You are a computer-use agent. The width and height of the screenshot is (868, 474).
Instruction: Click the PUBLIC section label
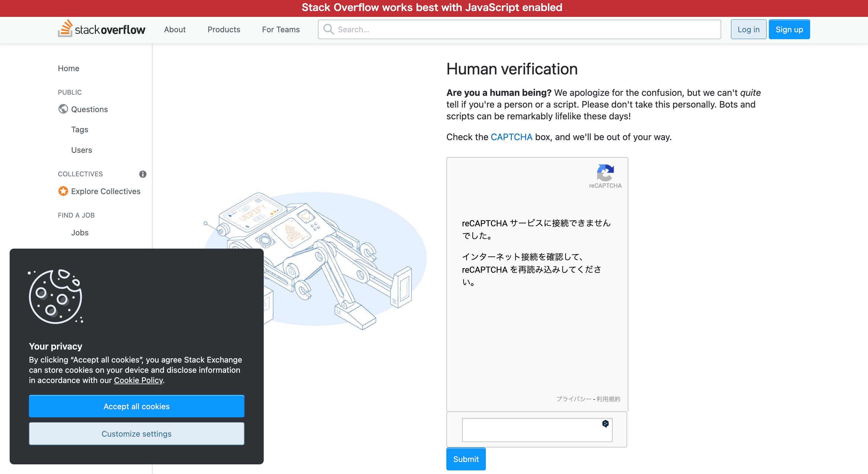pyautogui.click(x=70, y=92)
